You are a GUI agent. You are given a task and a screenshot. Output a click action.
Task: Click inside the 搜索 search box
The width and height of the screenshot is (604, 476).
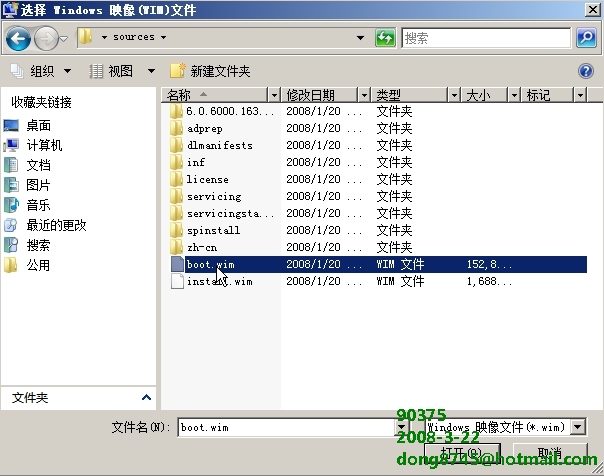click(486, 38)
